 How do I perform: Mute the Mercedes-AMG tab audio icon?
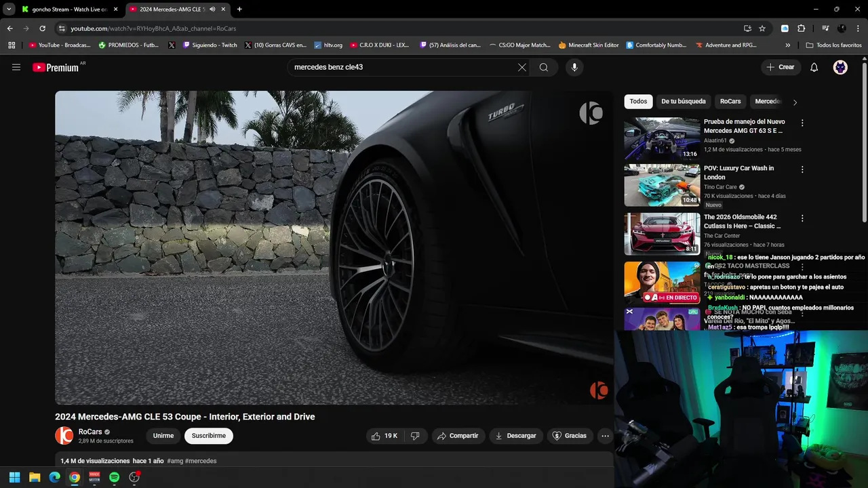coord(212,9)
